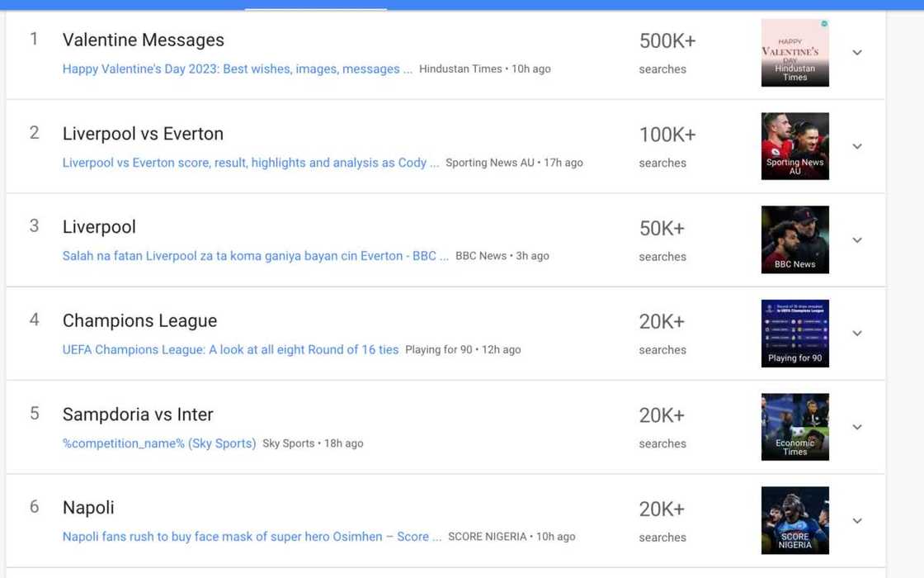The image size is (924, 578).
Task: Open the Salah na fatan Liverpool article
Action: [255, 256]
